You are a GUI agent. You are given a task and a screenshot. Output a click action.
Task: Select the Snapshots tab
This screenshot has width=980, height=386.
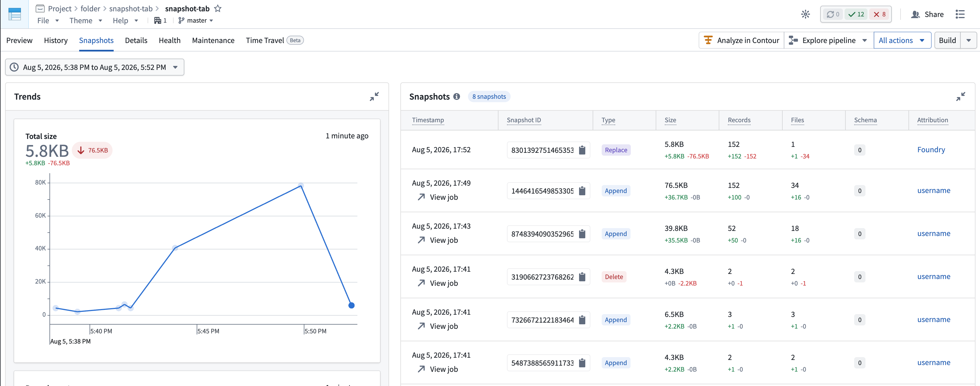96,40
